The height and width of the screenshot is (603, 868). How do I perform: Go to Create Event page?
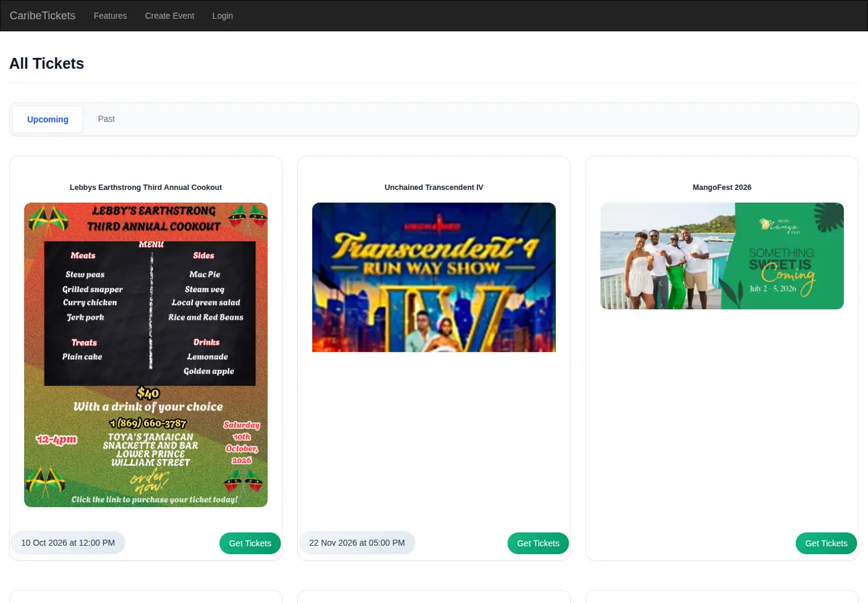pyautogui.click(x=169, y=16)
